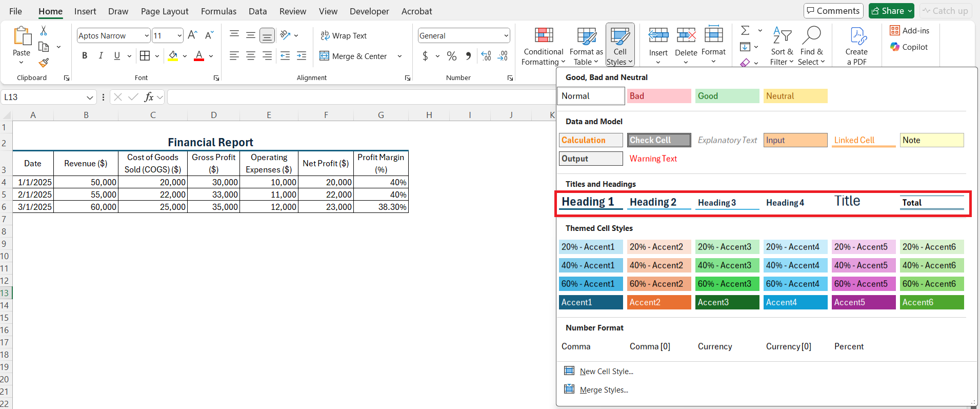Switch to the Developer tab
The image size is (980, 409).
[369, 11]
